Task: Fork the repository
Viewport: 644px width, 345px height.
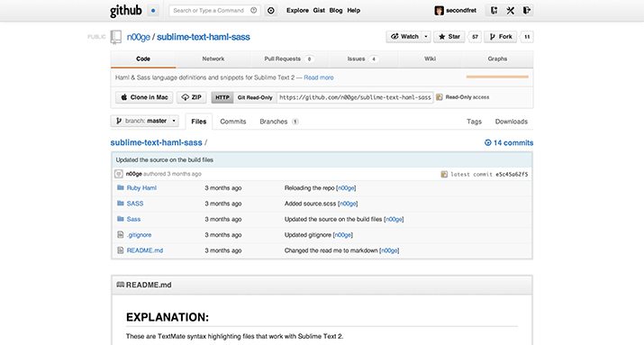Action: 501,37
